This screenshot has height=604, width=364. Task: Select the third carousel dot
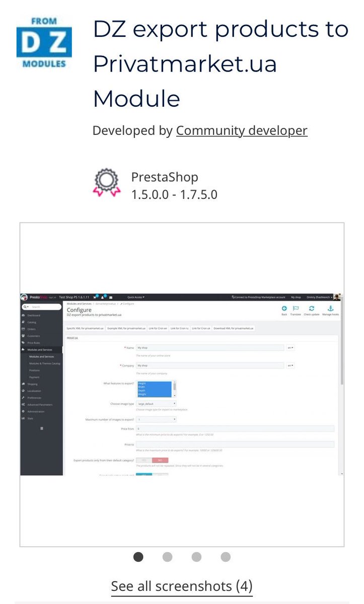(196, 557)
